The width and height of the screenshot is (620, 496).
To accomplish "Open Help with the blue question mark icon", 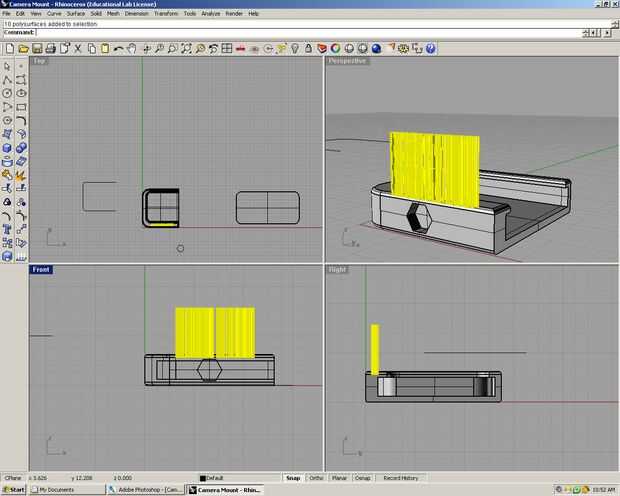I will click(x=431, y=49).
